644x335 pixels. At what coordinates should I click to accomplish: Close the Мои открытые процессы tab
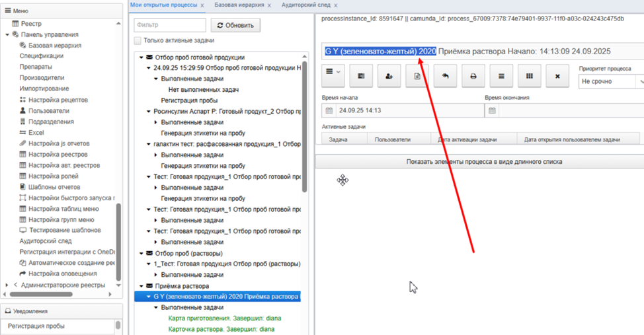tap(202, 6)
